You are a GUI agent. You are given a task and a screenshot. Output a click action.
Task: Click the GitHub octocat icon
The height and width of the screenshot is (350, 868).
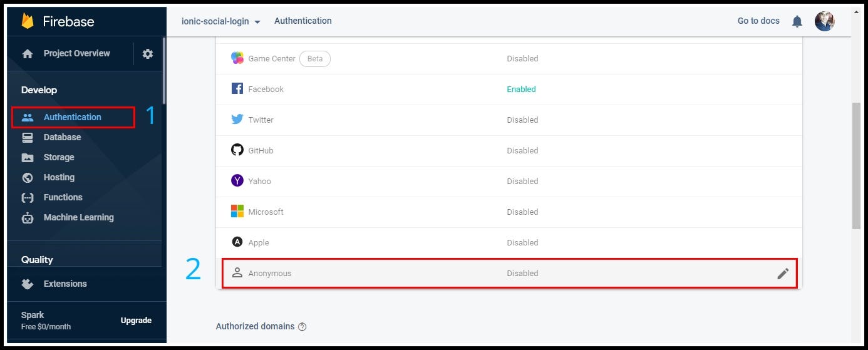pos(237,150)
